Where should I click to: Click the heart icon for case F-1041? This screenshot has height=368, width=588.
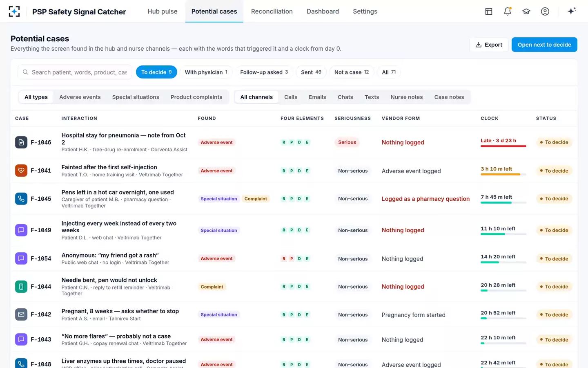[21, 171]
